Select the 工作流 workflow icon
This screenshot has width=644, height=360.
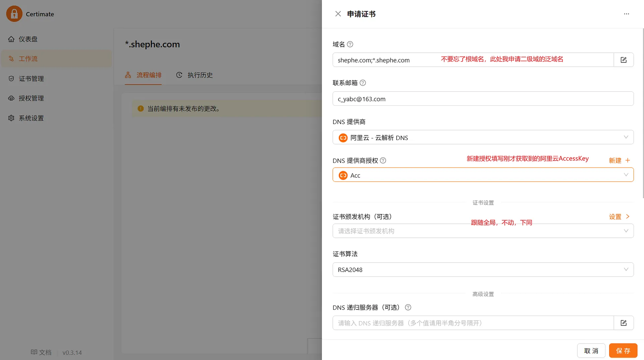(11, 58)
